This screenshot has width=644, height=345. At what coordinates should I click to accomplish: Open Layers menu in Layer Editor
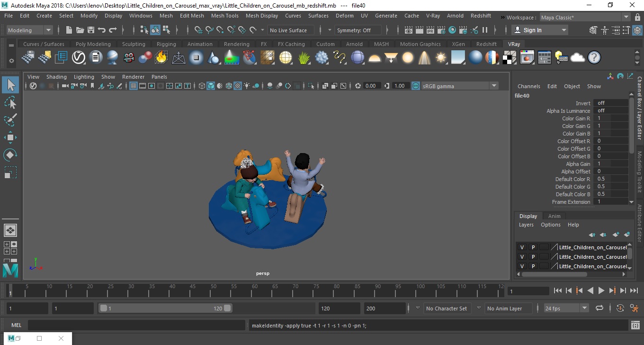point(526,225)
